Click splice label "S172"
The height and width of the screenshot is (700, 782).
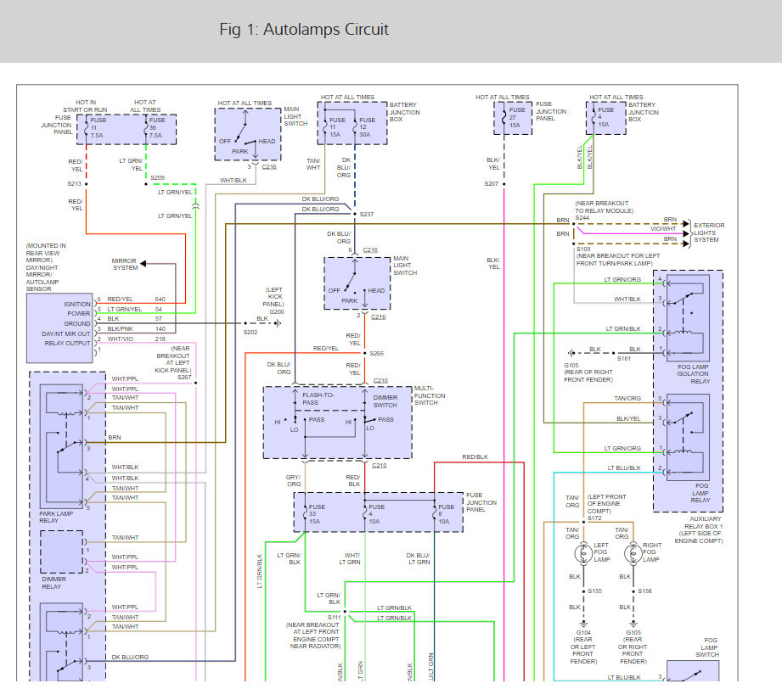594,518
